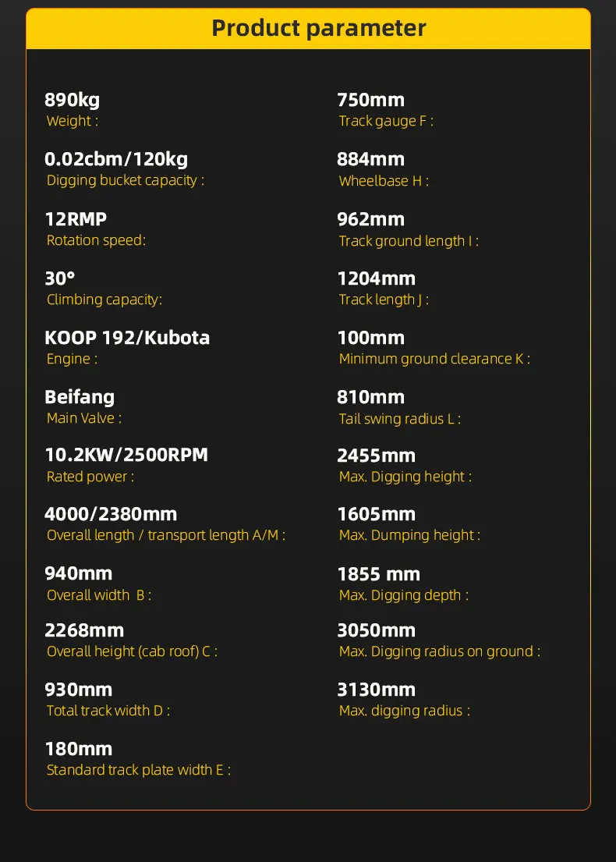
Task: Click the Tail swing radius L label
Action: click(x=400, y=419)
